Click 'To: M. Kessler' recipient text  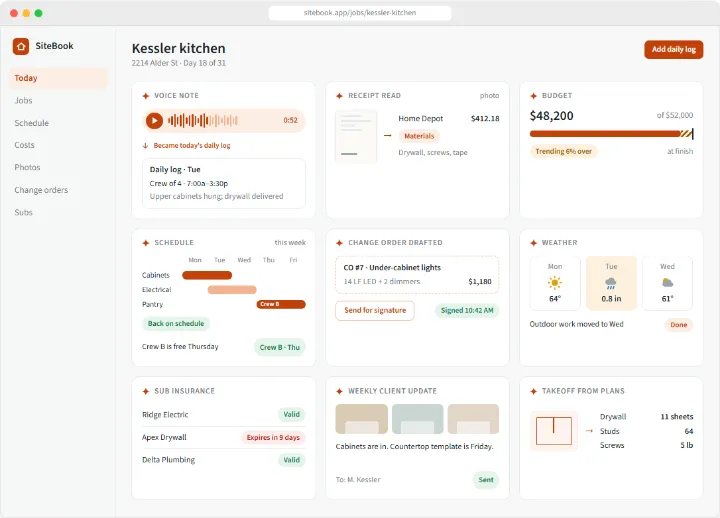pyautogui.click(x=358, y=479)
